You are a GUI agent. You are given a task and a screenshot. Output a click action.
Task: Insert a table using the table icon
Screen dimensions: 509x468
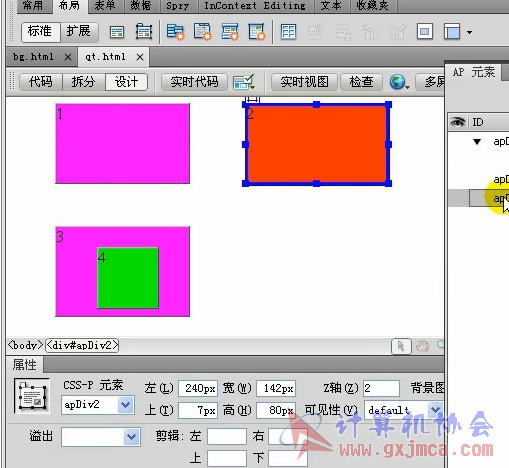288,32
